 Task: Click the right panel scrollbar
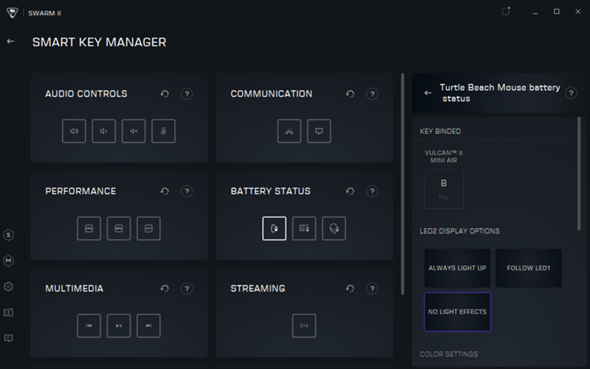pos(579,173)
